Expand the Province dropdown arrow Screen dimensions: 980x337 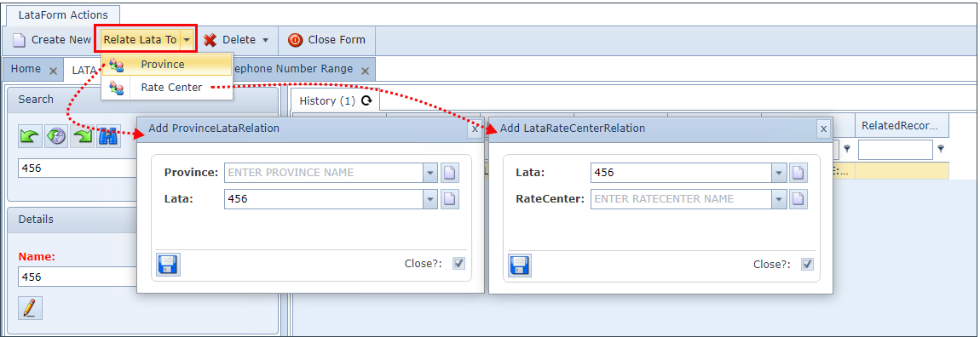pos(430,173)
